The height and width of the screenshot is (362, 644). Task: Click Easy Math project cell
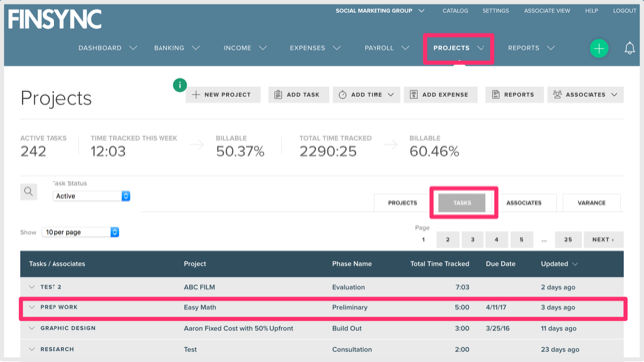pyautogui.click(x=200, y=307)
